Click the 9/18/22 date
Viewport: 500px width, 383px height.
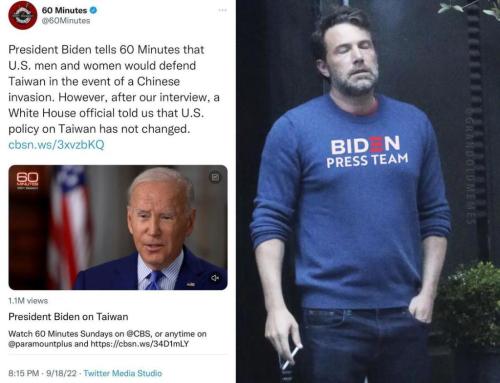click(x=61, y=373)
